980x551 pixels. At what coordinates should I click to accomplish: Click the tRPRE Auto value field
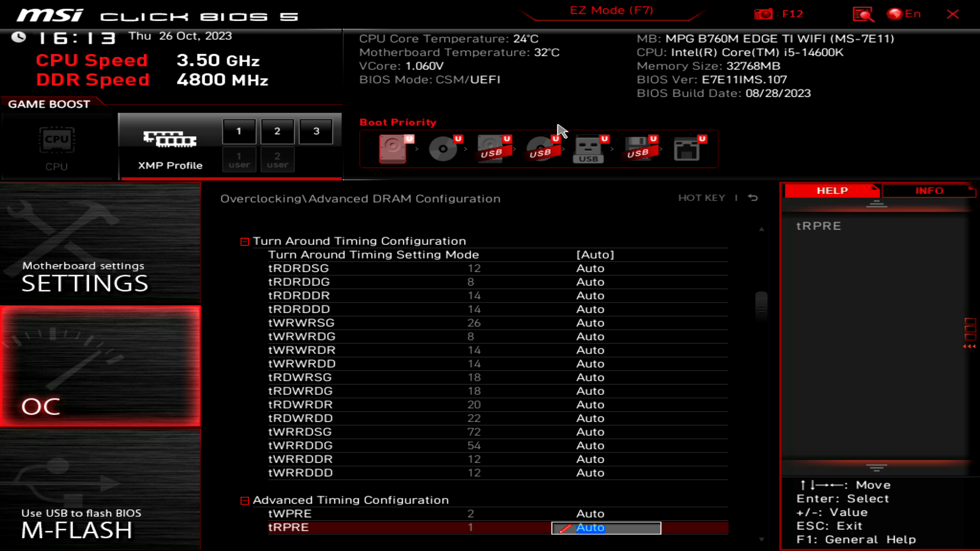[x=606, y=528]
